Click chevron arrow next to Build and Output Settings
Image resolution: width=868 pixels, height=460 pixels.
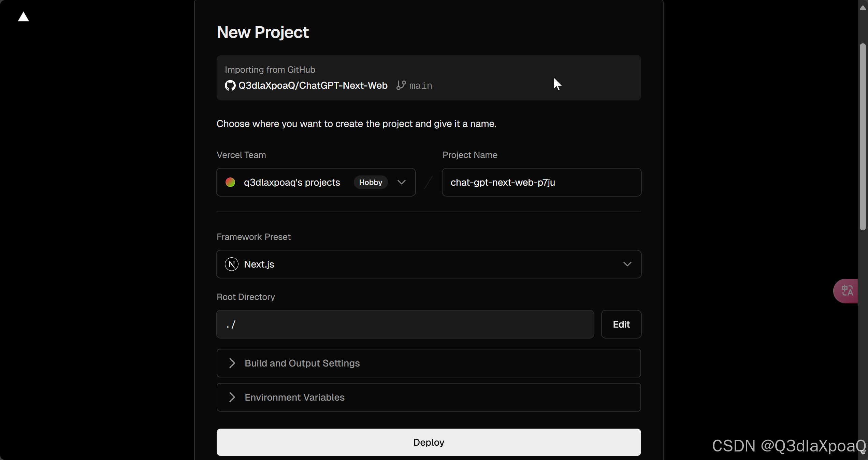point(232,363)
